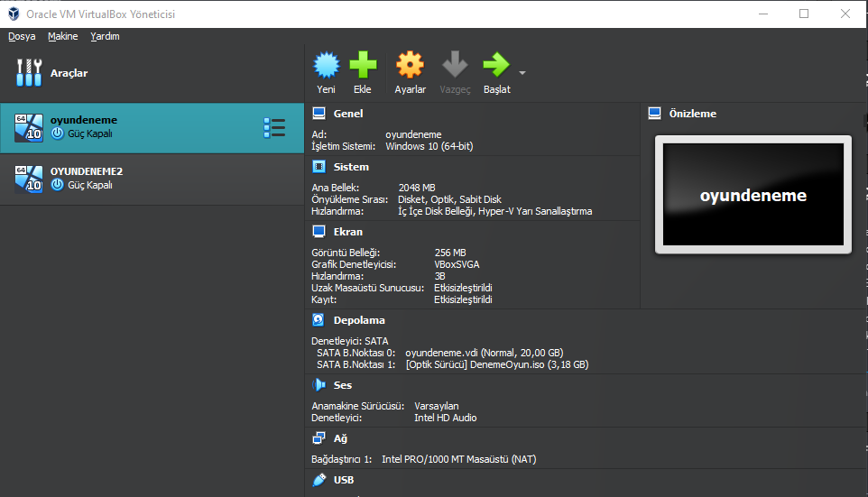The width and height of the screenshot is (868, 497).
Task: Click the 256 MB video memory value
Action: 450,253
